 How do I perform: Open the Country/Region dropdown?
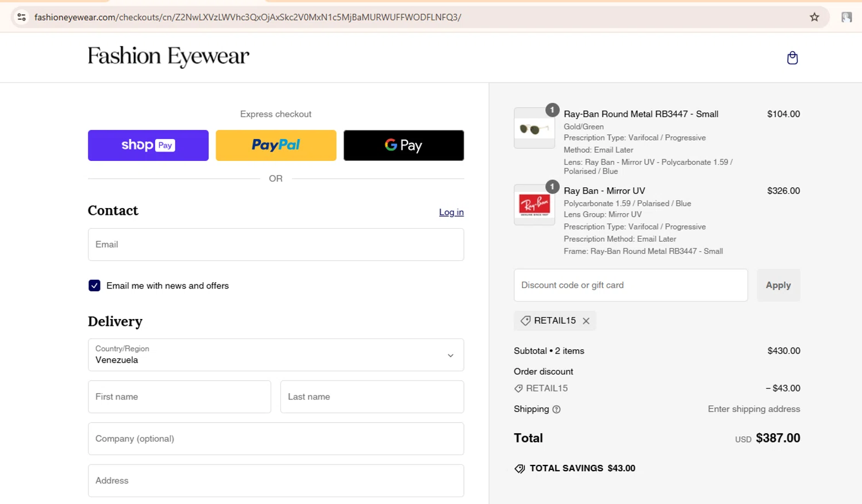tap(276, 355)
